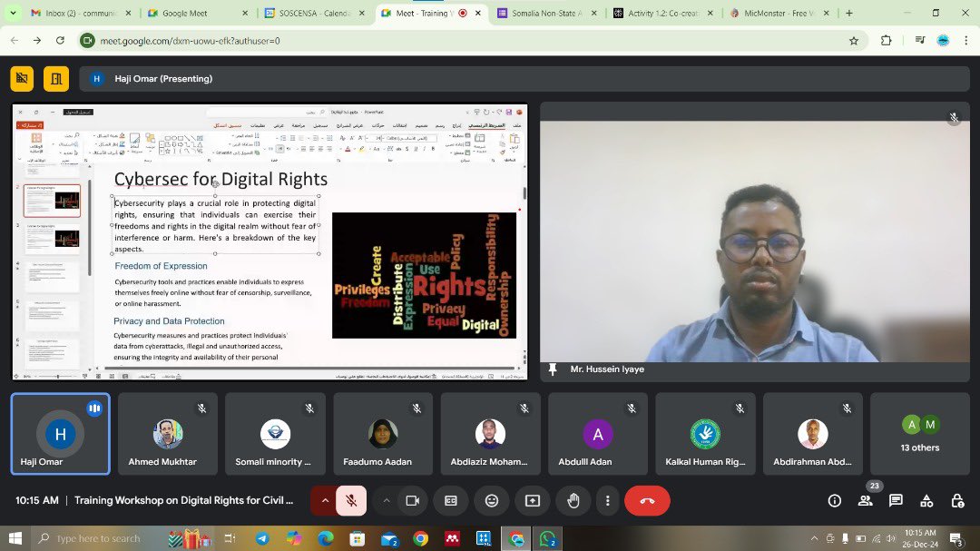This screenshot has height=551, width=980.
Task: Close the Meet - Training tab
Action: tap(478, 13)
